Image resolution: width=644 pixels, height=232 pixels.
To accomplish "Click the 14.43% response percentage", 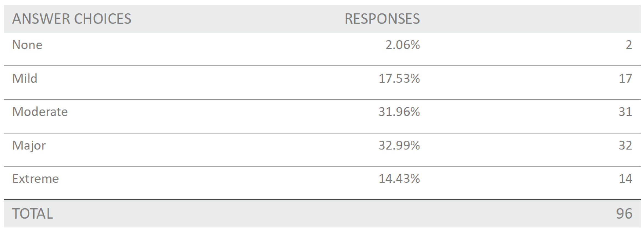I will pyautogui.click(x=399, y=179).
